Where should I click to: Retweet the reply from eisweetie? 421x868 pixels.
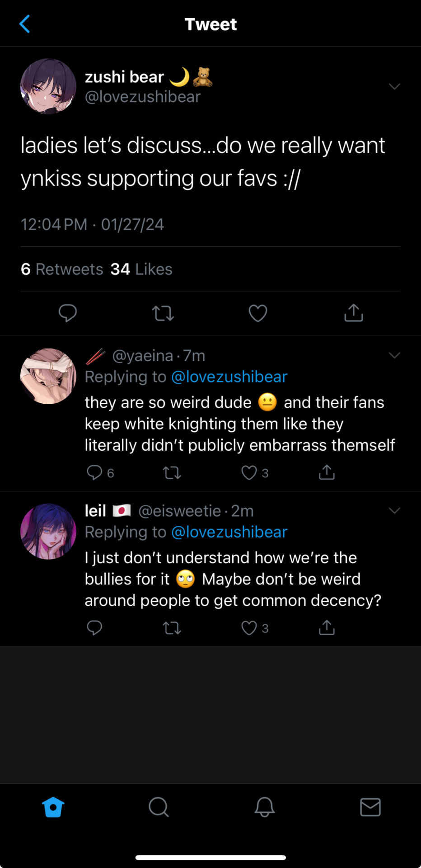tap(172, 627)
